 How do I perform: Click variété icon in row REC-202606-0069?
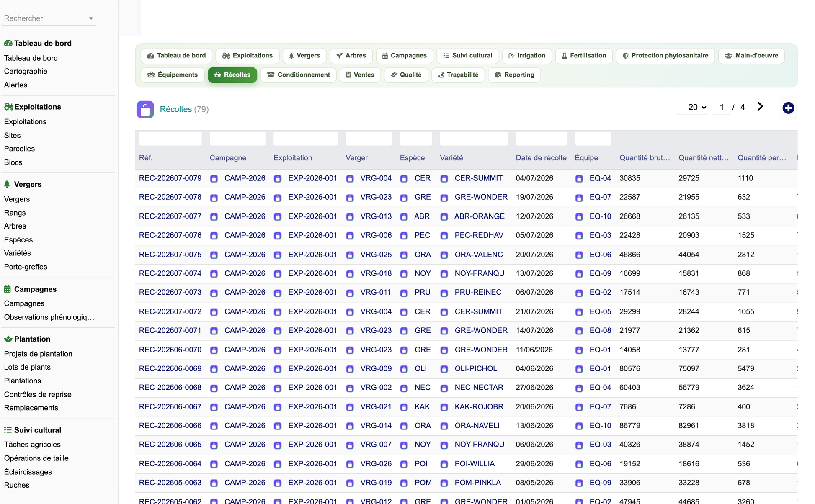pyautogui.click(x=444, y=369)
